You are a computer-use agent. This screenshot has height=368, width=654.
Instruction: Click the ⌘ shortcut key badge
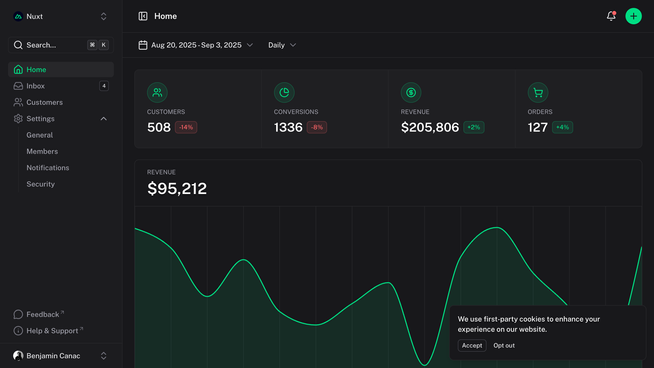coord(92,45)
